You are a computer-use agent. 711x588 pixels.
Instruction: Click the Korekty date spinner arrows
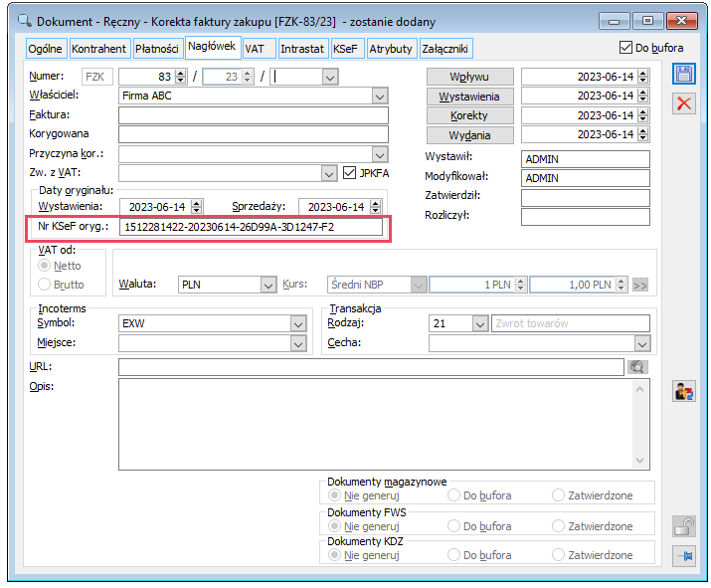(642, 115)
